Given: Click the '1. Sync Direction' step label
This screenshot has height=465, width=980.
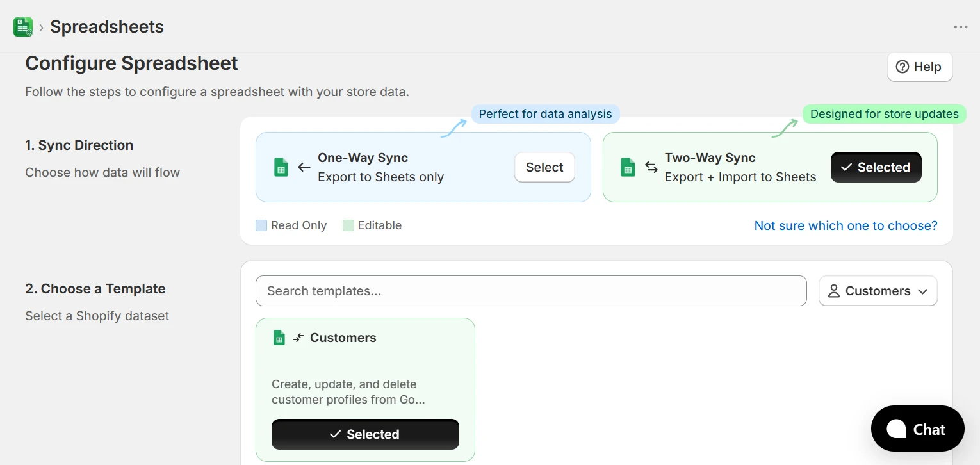Looking at the screenshot, I should (x=79, y=145).
